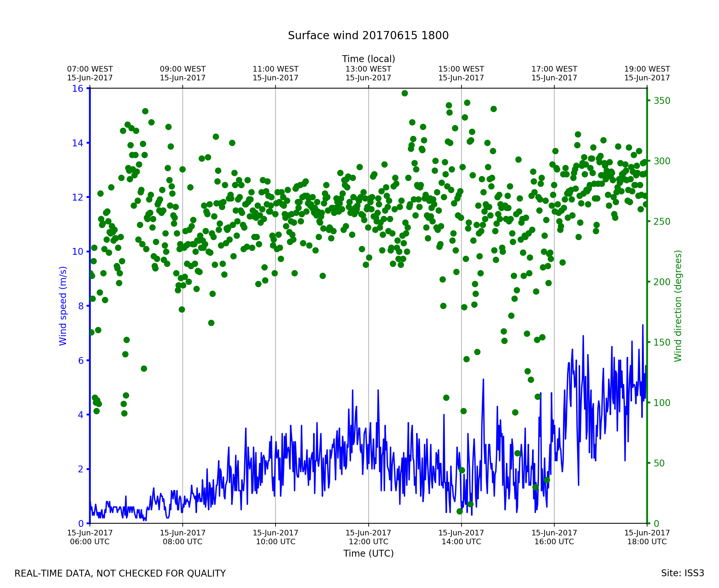Click the 'Time (local)' top axis label
The image size is (719, 588).
click(368, 59)
